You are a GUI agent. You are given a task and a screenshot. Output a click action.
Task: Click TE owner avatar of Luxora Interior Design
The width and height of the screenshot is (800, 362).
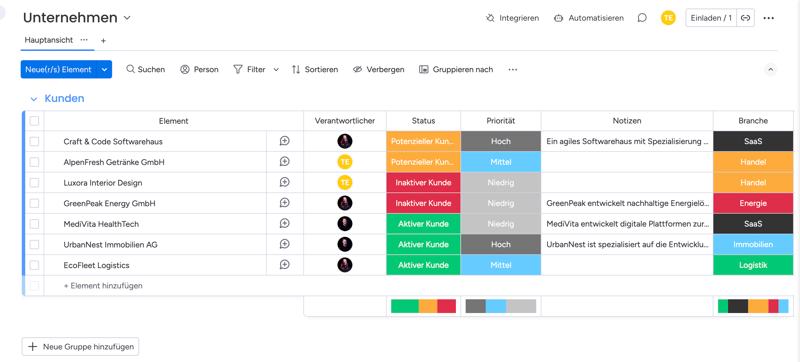pyautogui.click(x=345, y=183)
